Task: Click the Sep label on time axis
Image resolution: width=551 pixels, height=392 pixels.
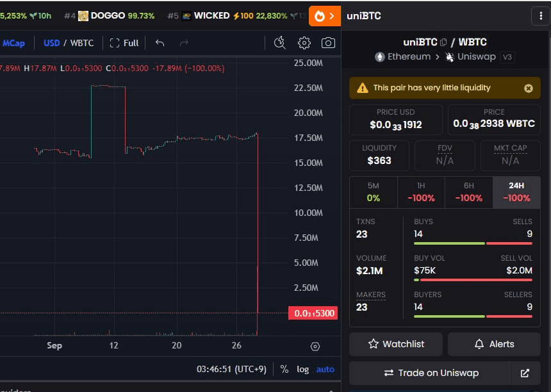Action: (x=54, y=345)
